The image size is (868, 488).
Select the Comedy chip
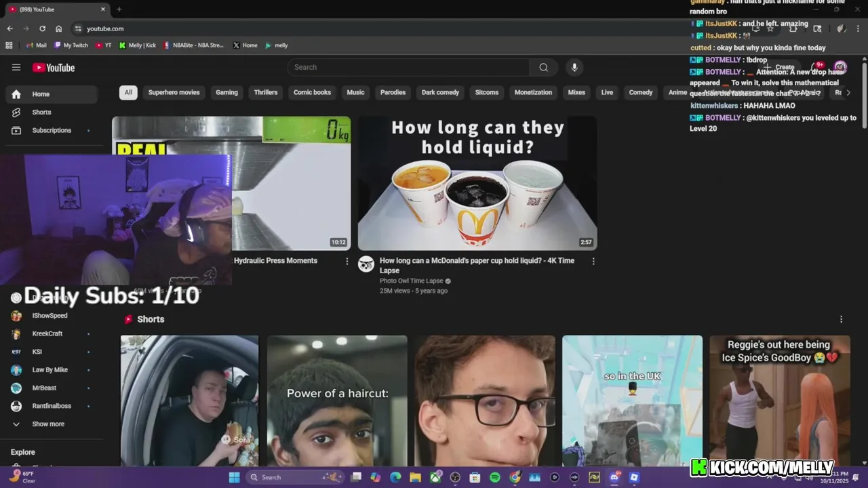coord(641,92)
